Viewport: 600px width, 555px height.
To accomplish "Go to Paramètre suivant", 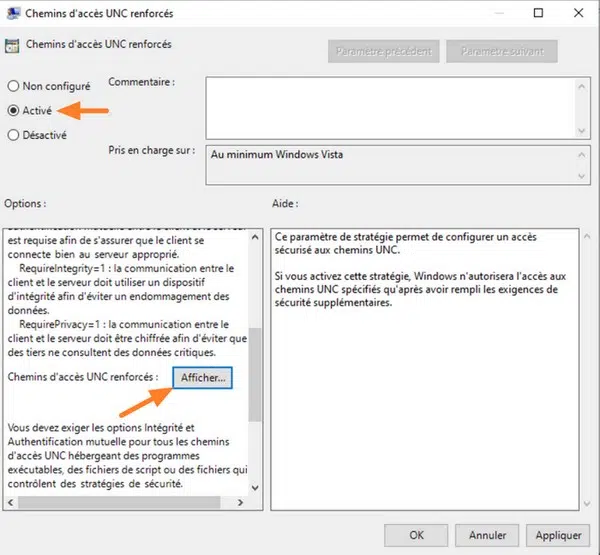I will pyautogui.click(x=502, y=51).
